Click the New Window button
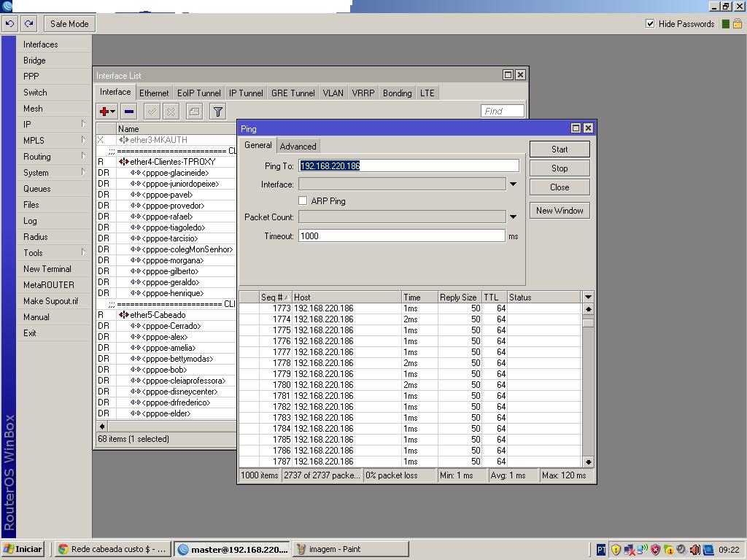Image resolution: width=747 pixels, height=560 pixels. [x=560, y=210]
